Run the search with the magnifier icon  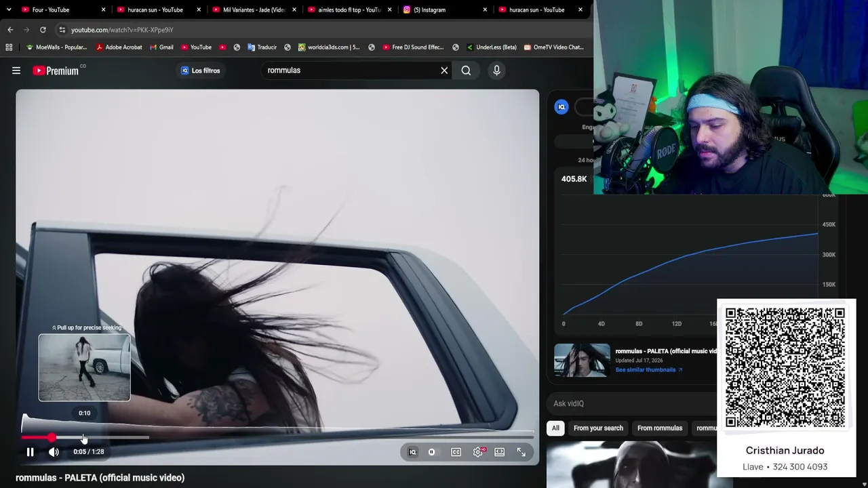(466, 70)
